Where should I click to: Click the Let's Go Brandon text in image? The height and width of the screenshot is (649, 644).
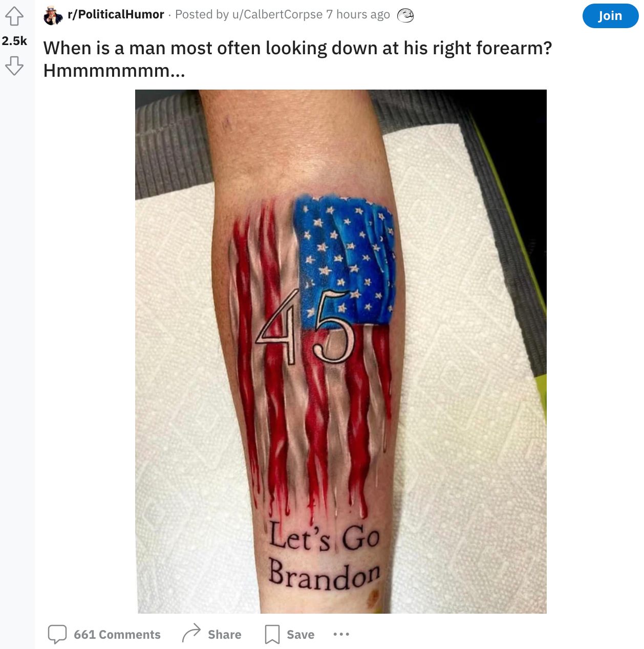pos(325,556)
